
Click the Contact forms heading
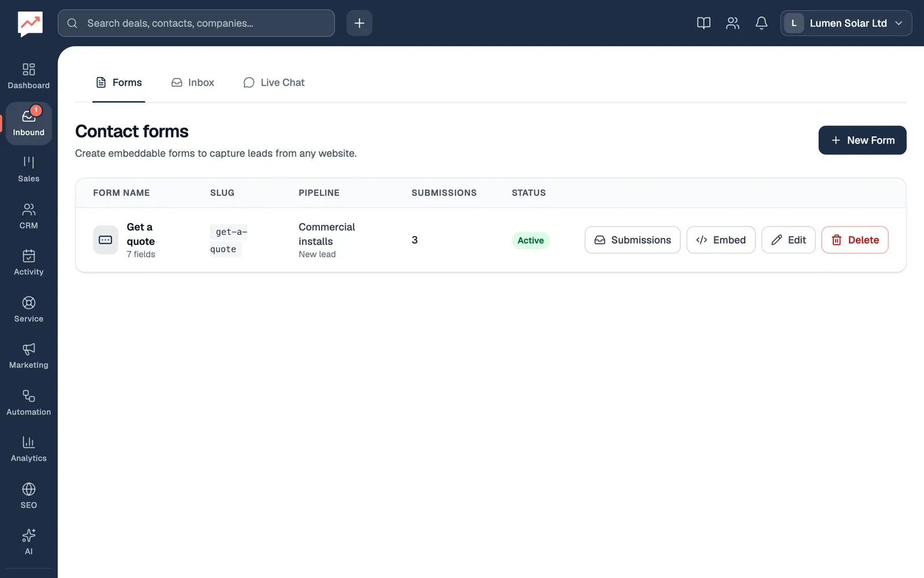tap(132, 131)
